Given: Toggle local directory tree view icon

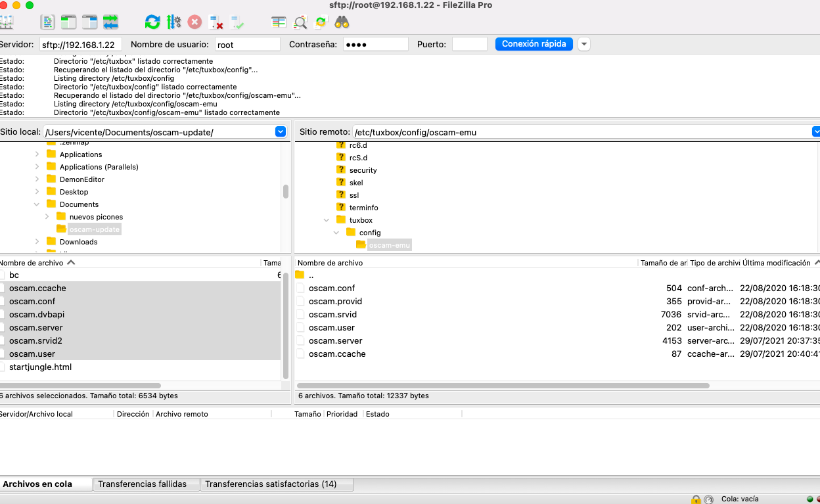Looking at the screenshot, I should (68, 22).
